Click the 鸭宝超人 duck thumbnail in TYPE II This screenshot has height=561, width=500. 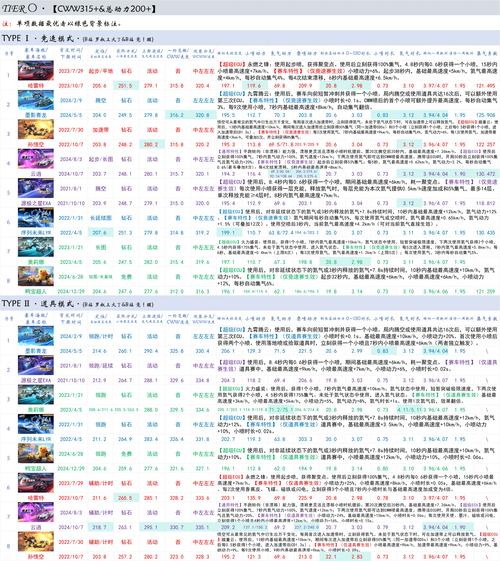pyautogui.click(x=36, y=453)
